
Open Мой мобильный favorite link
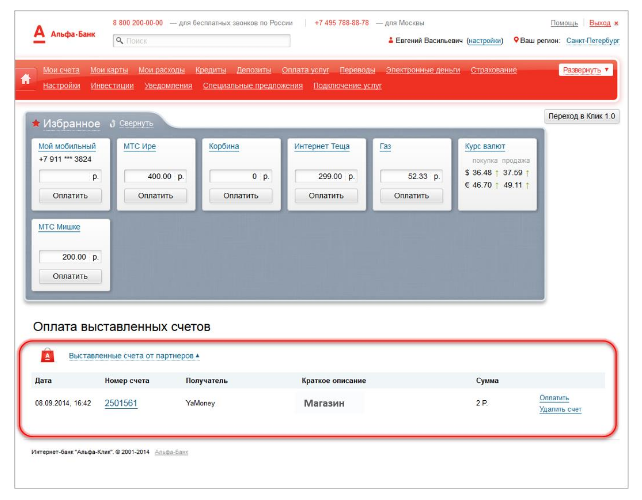pos(67,146)
